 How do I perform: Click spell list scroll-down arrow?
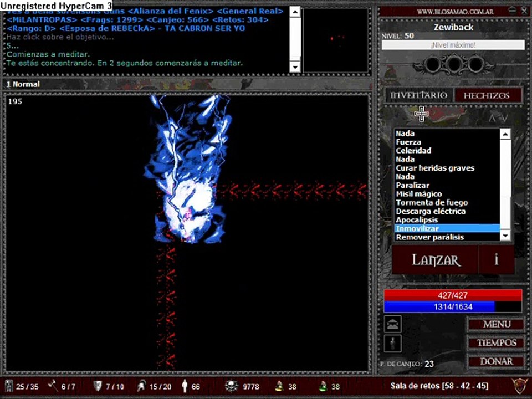coord(505,236)
